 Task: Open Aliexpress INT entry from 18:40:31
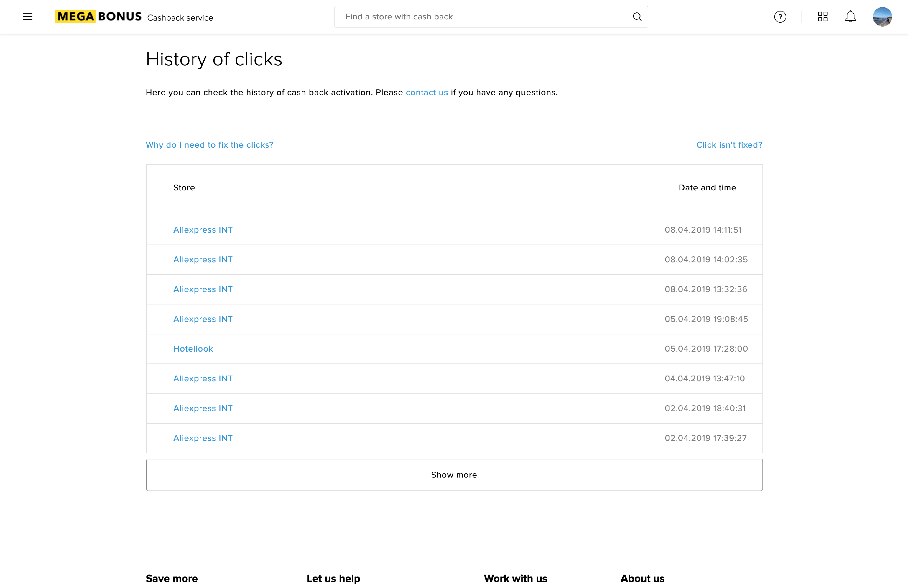pos(203,408)
